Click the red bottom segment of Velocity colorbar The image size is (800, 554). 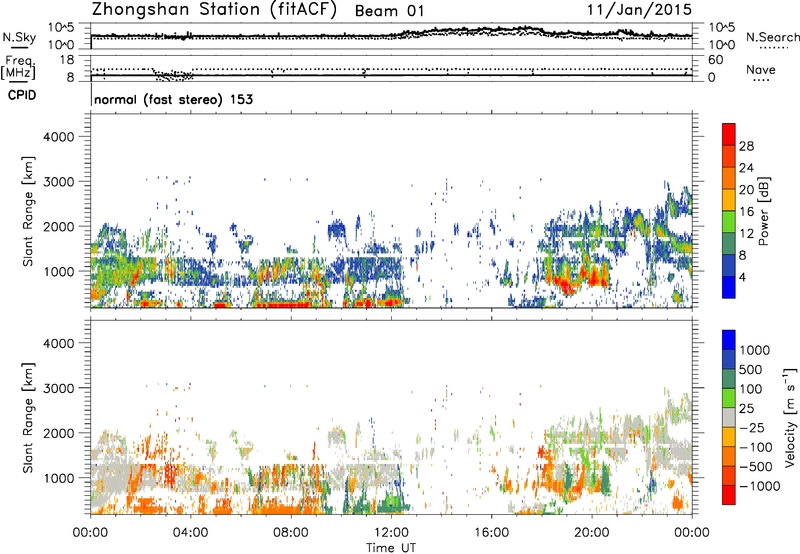point(729,495)
